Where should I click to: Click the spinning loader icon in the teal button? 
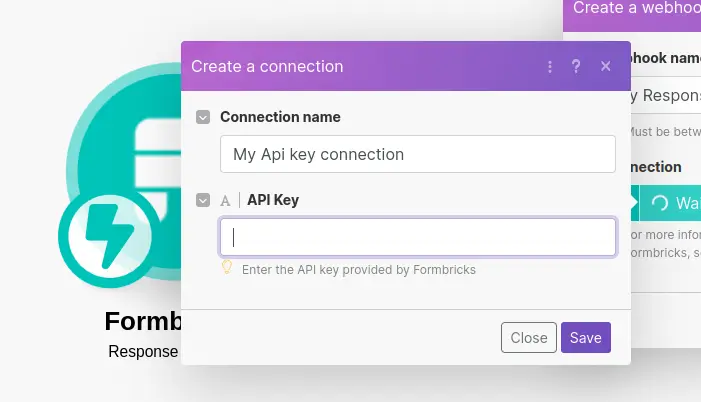pyautogui.click(x=659, y=203)
